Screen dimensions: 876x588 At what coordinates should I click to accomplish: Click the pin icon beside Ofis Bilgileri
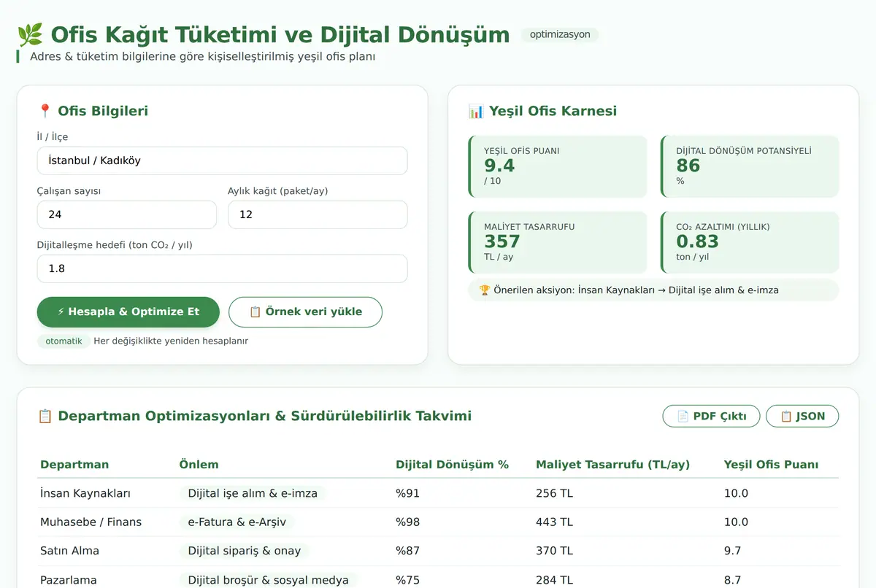tap(45, 111)
